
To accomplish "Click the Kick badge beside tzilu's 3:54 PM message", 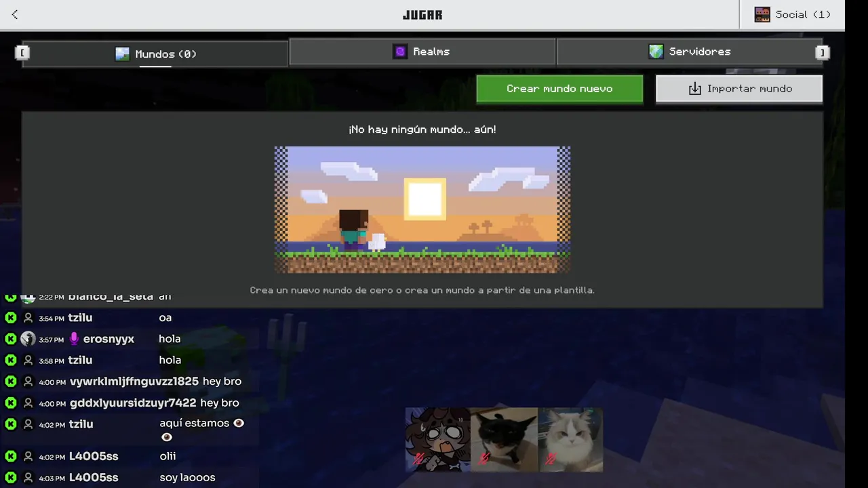I will (x=11, y=317).
